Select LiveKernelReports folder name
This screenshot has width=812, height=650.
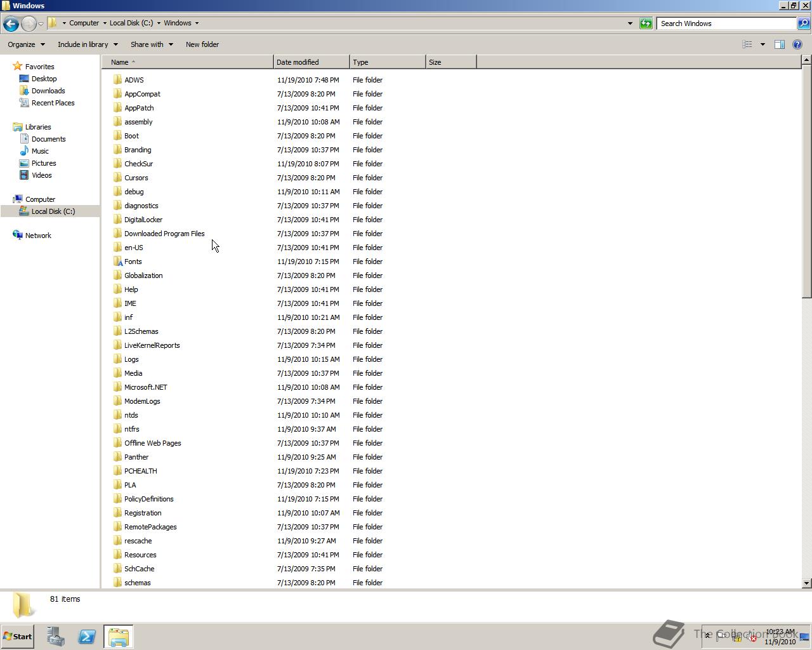point(152,345)
